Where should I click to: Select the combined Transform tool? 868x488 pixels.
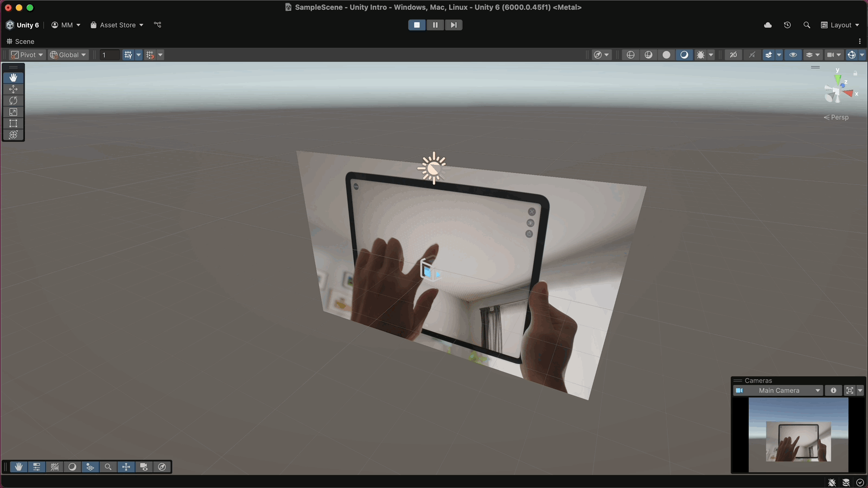(x=13, y=135)
